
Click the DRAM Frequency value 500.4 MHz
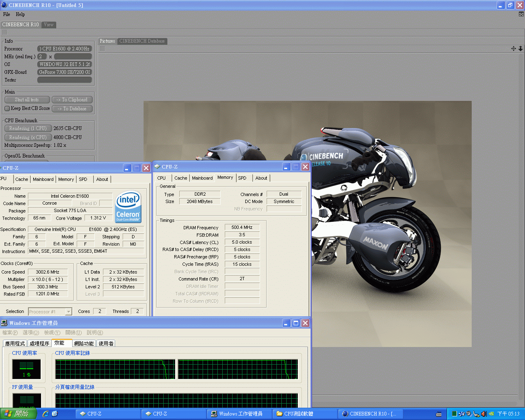click(x=242, y=227)
